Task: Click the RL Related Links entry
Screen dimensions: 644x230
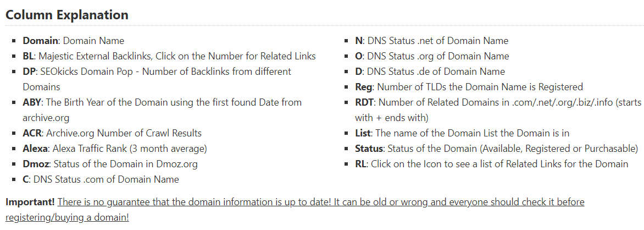Action: coord(492,164)
